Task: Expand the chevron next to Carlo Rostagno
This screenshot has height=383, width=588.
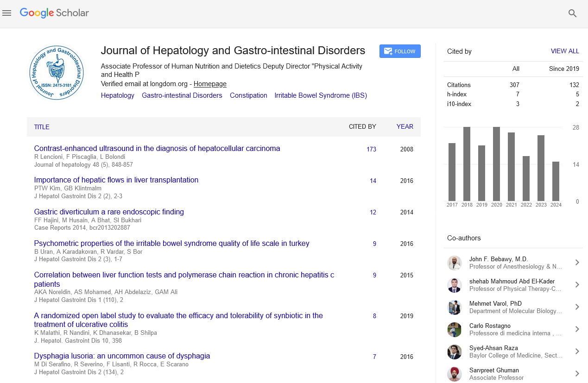Action: pyautogui.click(x=577, y=329)
